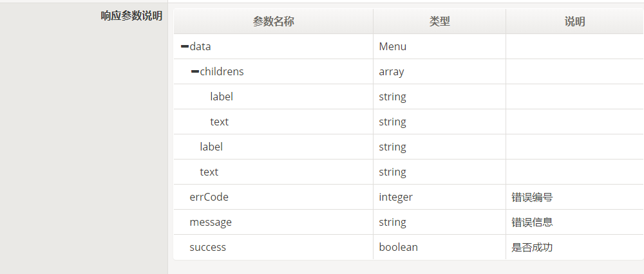
Task: Click the integer type cell
Action: point(439,197)
